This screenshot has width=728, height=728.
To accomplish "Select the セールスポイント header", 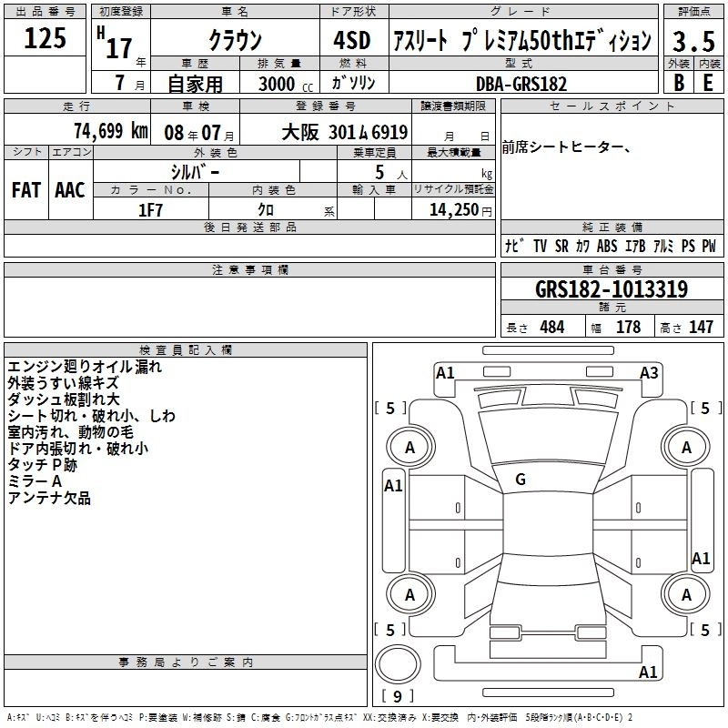I will click(612, 106).
